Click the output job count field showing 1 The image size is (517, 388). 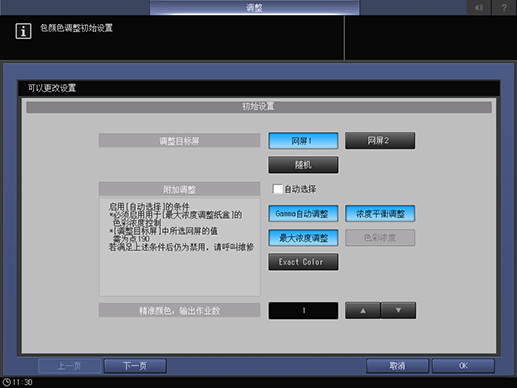point(303,311)
